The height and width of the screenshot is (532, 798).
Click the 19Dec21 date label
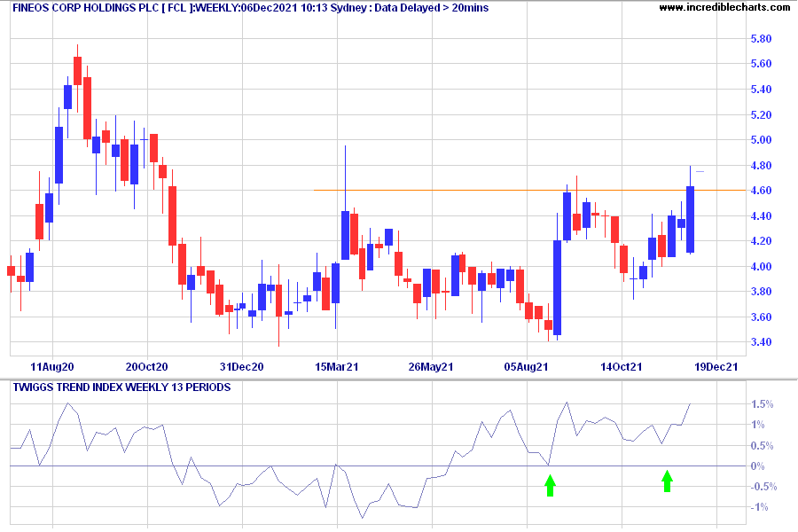[x=716, y=366]
